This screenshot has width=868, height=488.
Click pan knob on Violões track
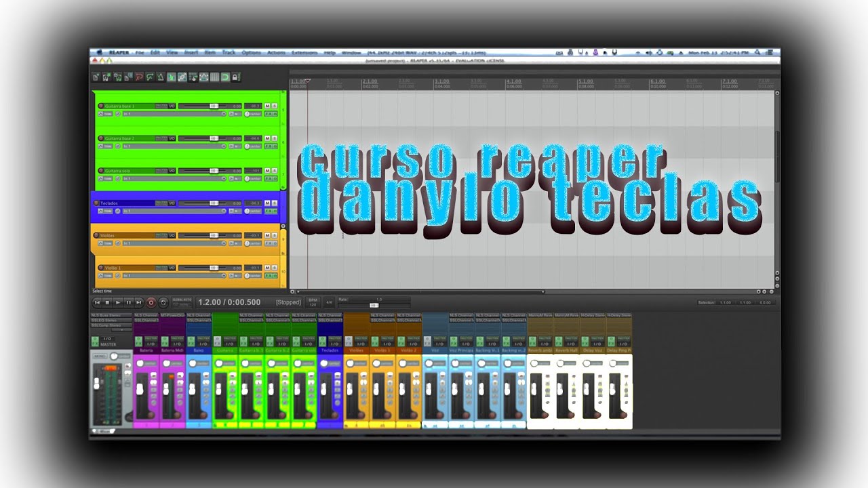pyautogui.click(x=247, y=243)
